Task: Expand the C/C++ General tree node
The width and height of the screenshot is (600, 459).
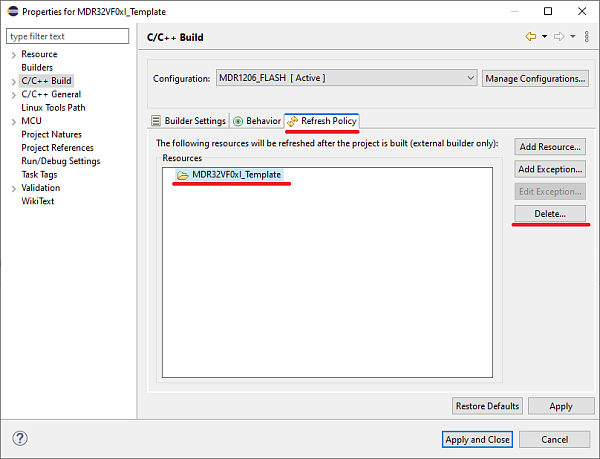Action: click(x=13, y=95)
